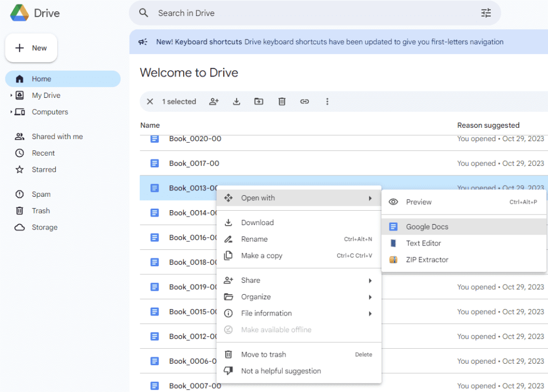Click the New! Keyboard shortcuts banner text
548x392 pixels.
(199, 42)
